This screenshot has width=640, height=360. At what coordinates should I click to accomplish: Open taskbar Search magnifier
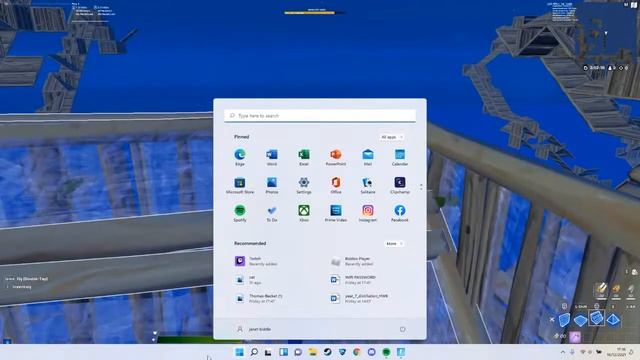coord(254,352)
